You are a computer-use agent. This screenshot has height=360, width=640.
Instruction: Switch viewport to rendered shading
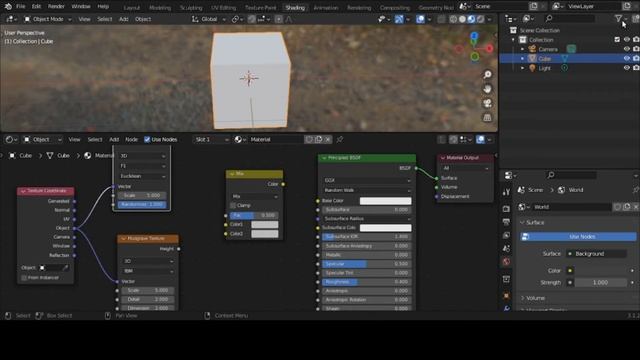click(x=480, y=19)
